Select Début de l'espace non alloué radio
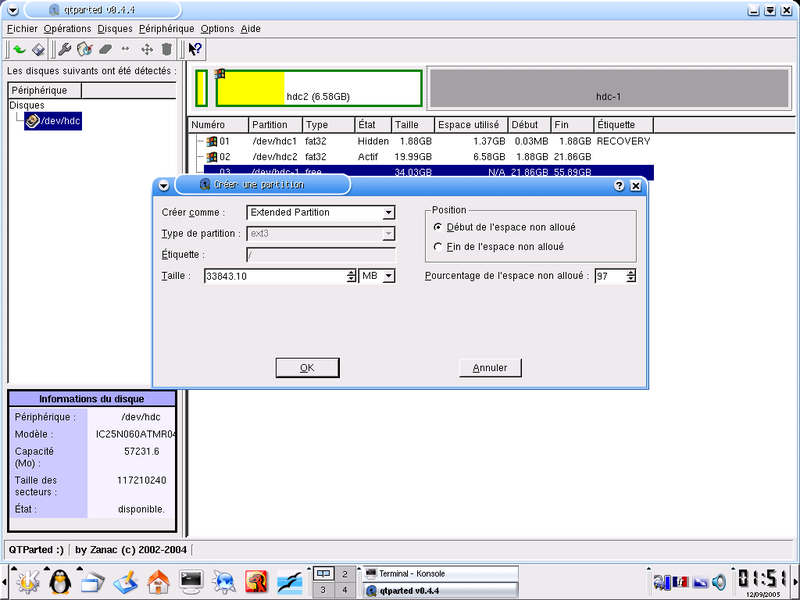This screenshot has width=800, height=600. (x=438, y=227)
